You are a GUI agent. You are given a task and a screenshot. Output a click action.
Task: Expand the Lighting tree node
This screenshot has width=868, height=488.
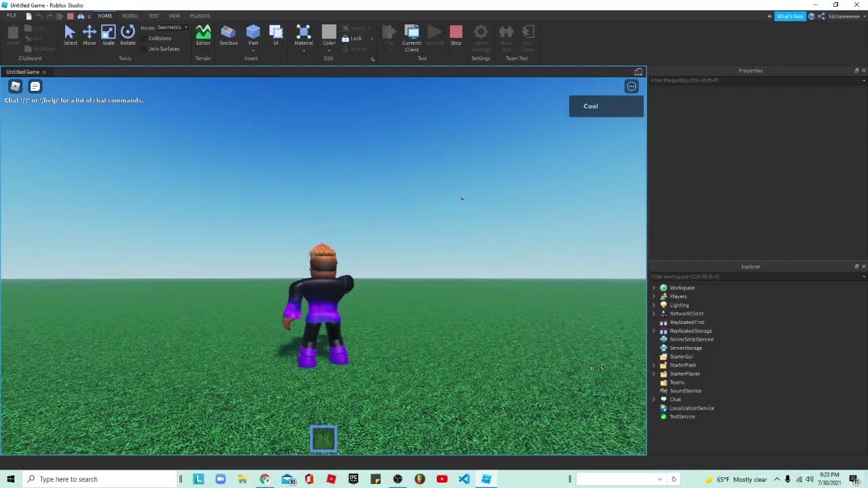tap(654, 305)
